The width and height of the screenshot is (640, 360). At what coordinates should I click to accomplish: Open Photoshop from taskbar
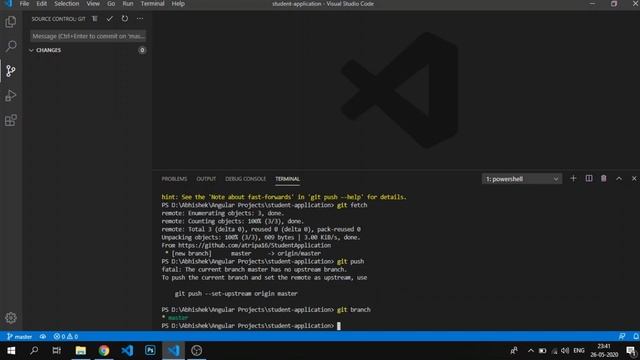click(x=150, y=351)
